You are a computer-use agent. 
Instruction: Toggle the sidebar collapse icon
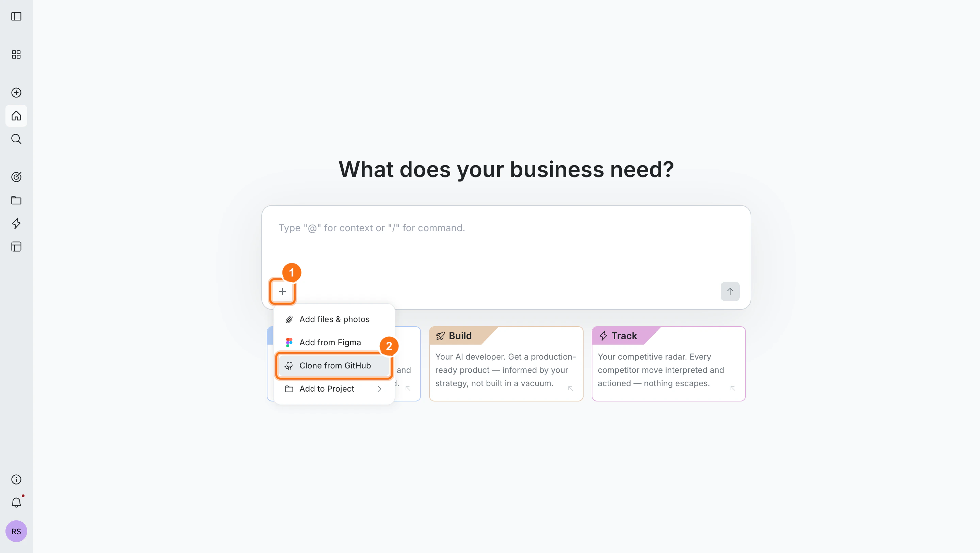(16, 17)
